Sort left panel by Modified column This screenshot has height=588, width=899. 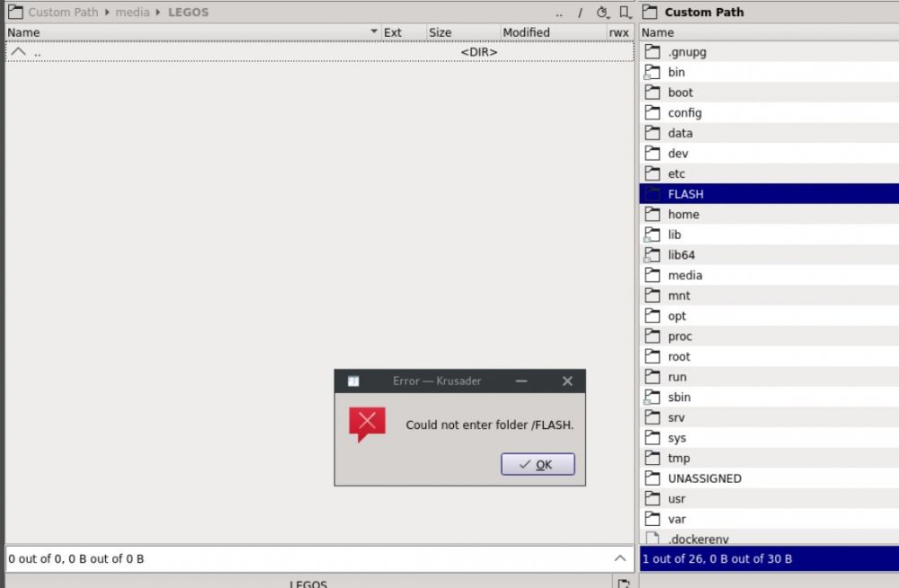coord(553,32)
